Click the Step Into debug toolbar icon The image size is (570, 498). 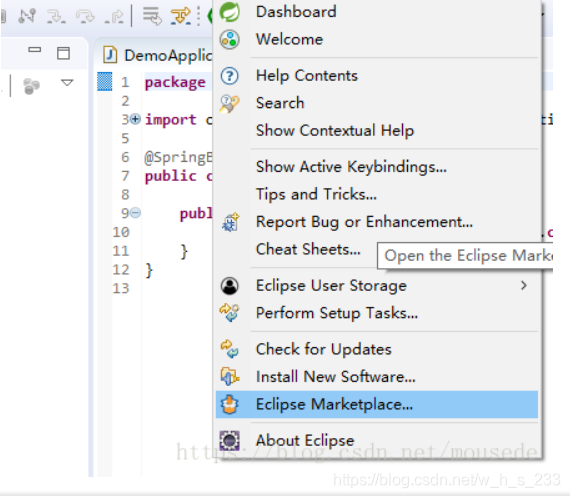click(x=56, y=16)
